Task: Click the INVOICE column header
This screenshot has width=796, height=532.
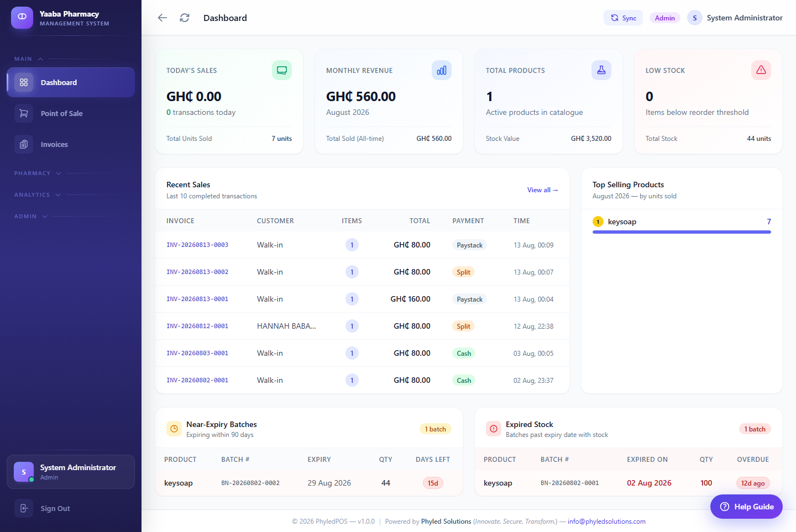Action: [180, 220]
